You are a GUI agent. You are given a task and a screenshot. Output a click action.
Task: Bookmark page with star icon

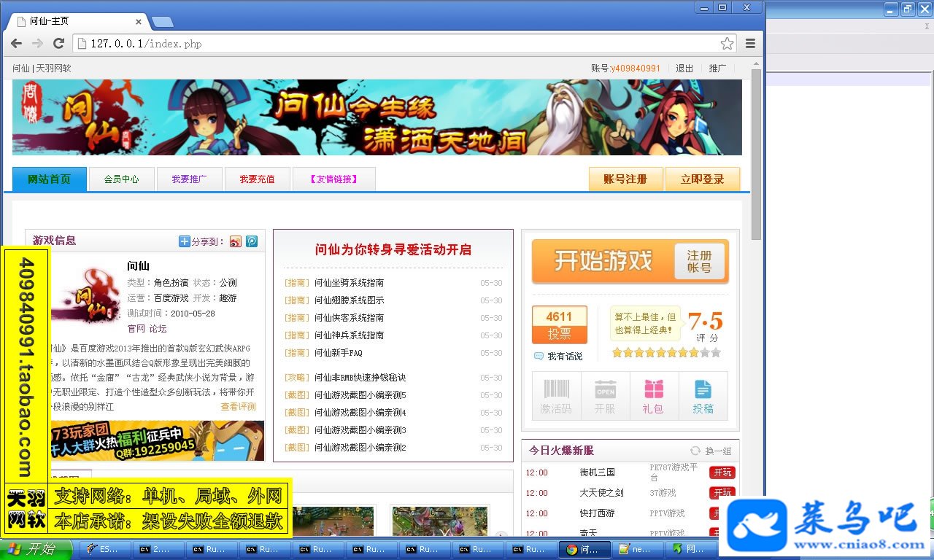click(x=727, y=44)
